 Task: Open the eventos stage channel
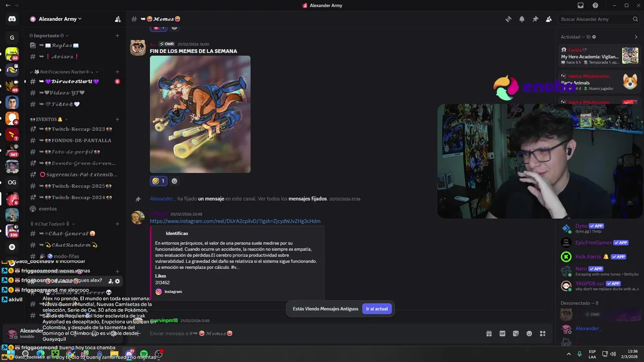pos(74,209)
